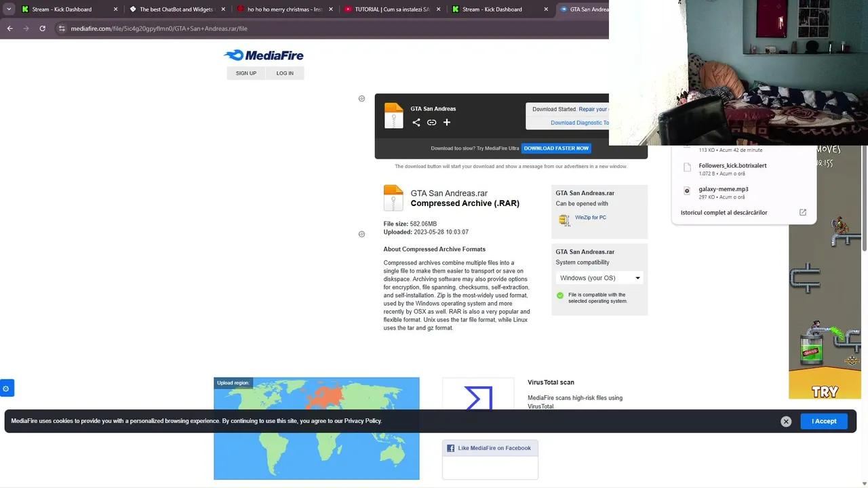
Task: Close the first Stream - Kick Dashboard tab
Action: tap(115, 9)
